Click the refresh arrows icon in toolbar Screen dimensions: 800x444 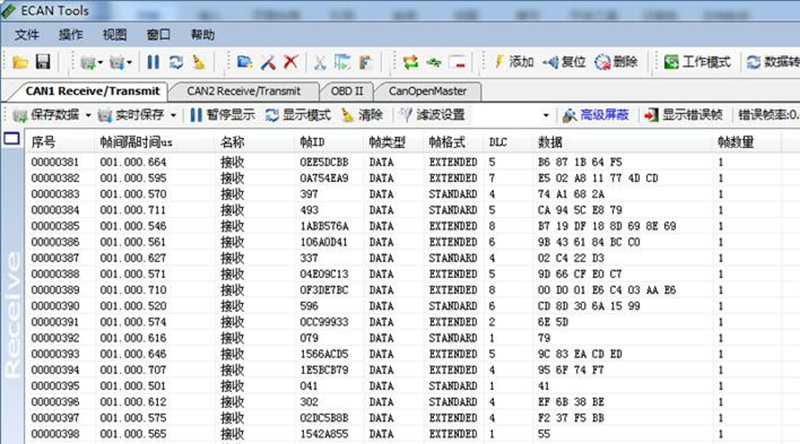[x=176, y=62]
